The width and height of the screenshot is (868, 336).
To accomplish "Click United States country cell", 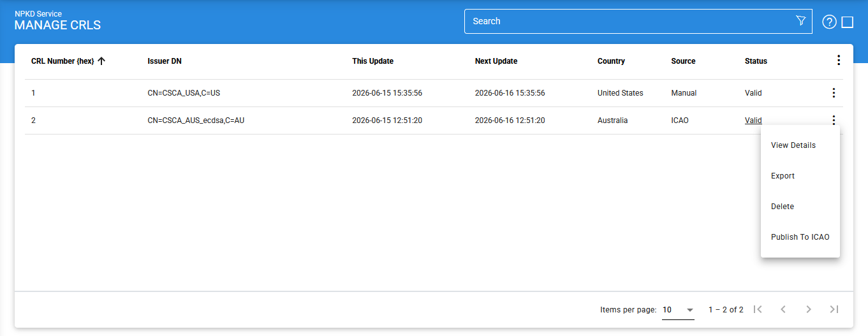I will 621,93.
